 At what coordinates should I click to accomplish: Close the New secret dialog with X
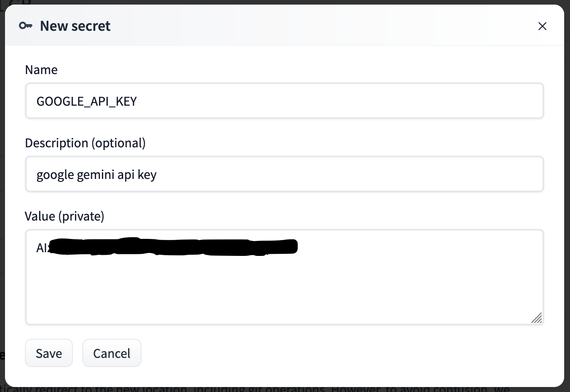(542, 26)
